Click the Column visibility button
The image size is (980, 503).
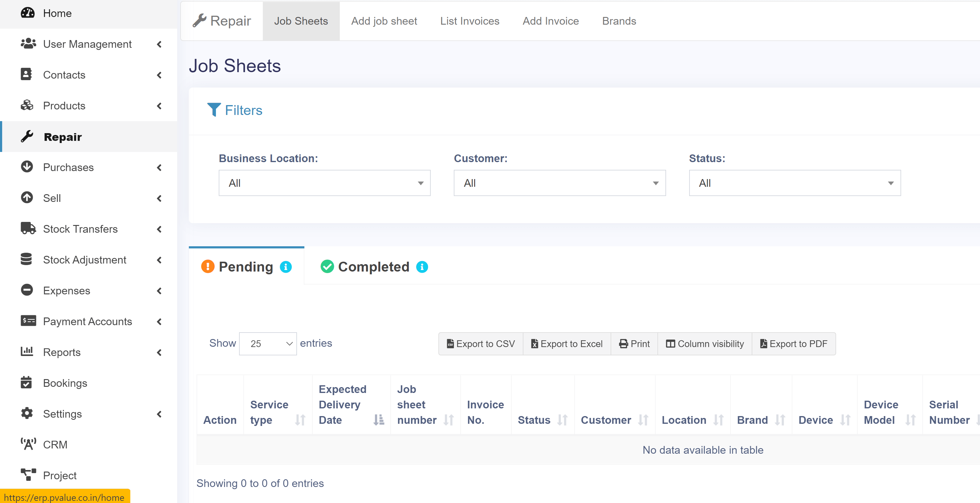(705, 344)
